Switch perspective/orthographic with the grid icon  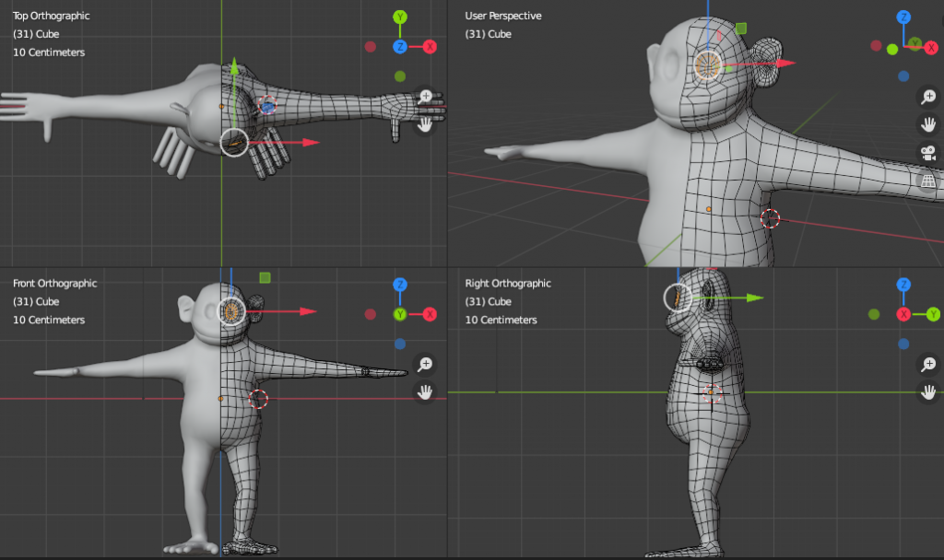928,181
